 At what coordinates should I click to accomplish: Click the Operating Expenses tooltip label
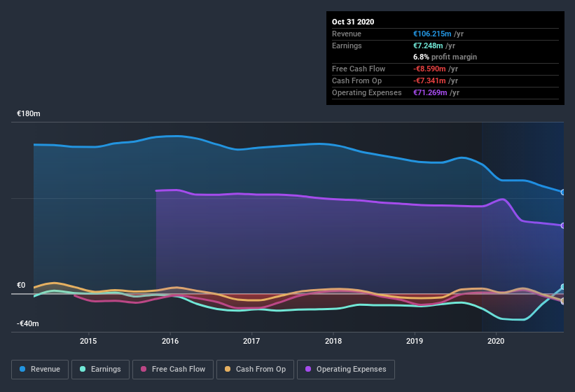[367, 92]
